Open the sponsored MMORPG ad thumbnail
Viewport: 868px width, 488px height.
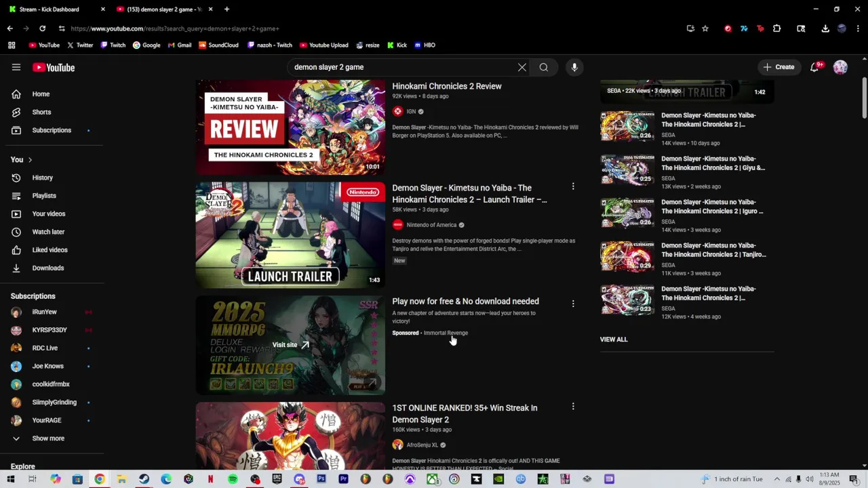[x=290, y=345]
